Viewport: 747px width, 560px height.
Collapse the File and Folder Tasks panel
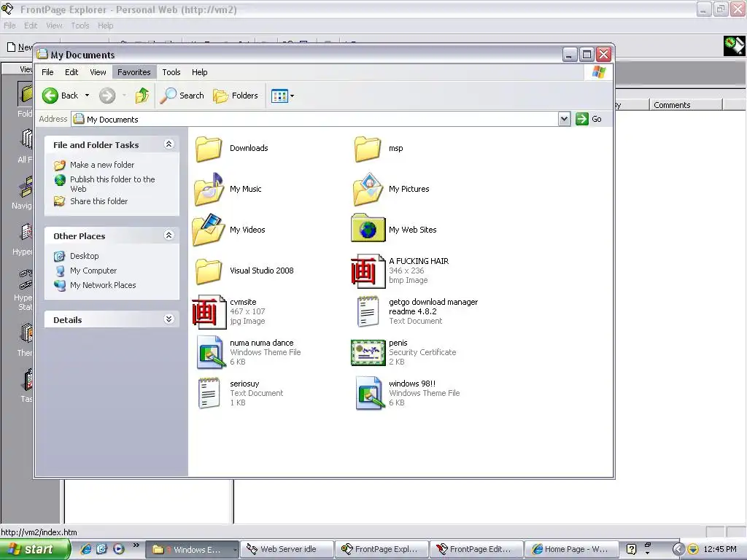(169, 144)
